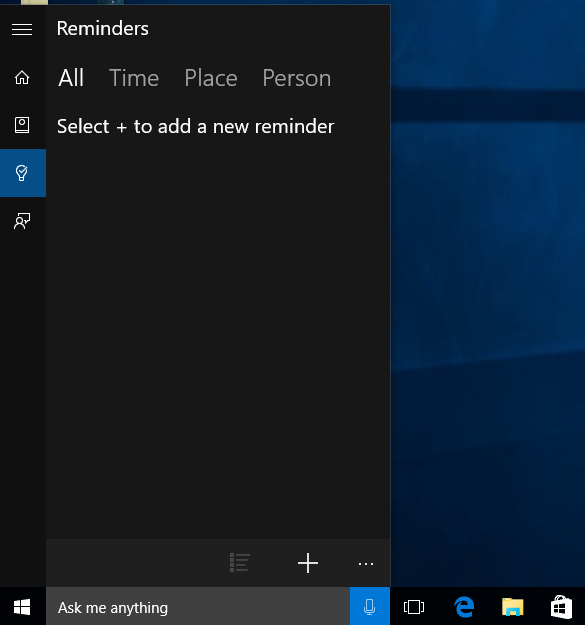Viewport: 585px width, 625px height.
Task: Switch to the Person tab
Action: click(296, 78)
